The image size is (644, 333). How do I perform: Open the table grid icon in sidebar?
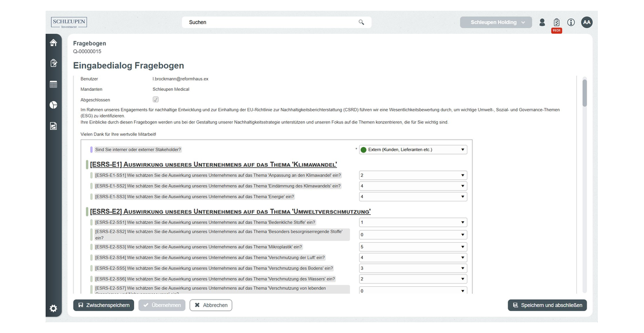[x=53, y=84]
